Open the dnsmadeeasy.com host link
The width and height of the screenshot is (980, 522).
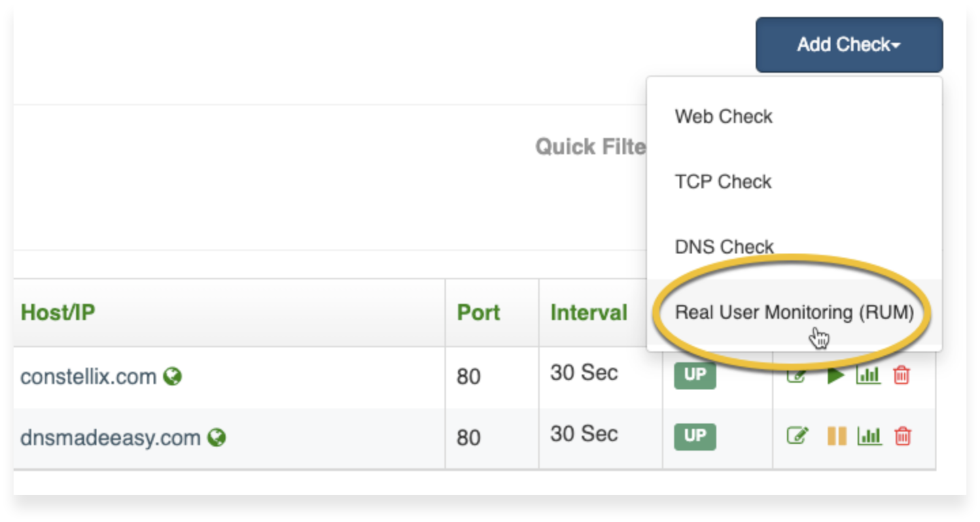click(110, 438)
